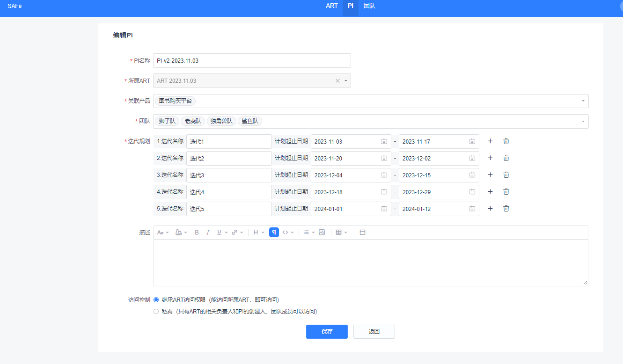This screenshot has width=623, height=364.
Task: Choose the 私有 access control option
Action: click(156, 312)
